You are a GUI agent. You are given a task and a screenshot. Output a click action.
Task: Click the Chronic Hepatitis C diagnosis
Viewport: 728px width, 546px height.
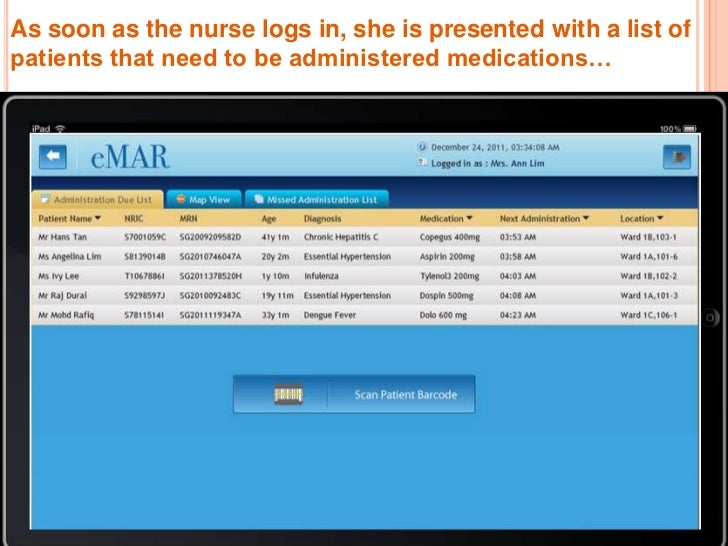[x=341, y=237]
